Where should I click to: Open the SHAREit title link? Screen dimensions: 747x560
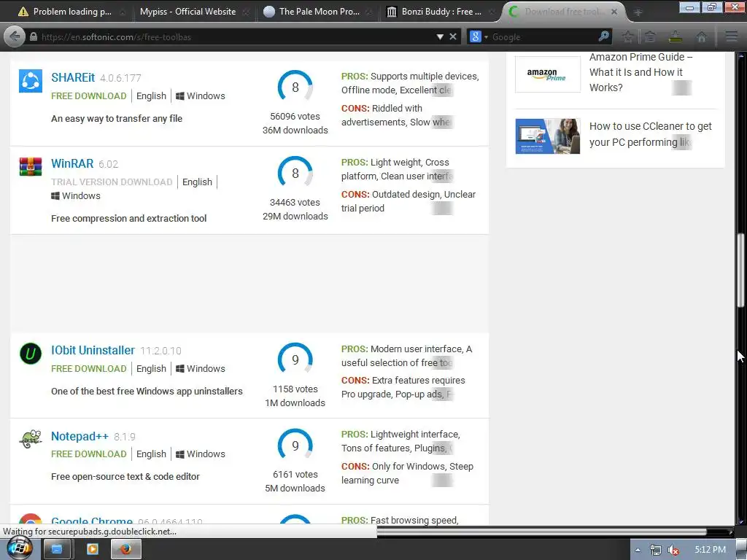(x=73, y=77)
